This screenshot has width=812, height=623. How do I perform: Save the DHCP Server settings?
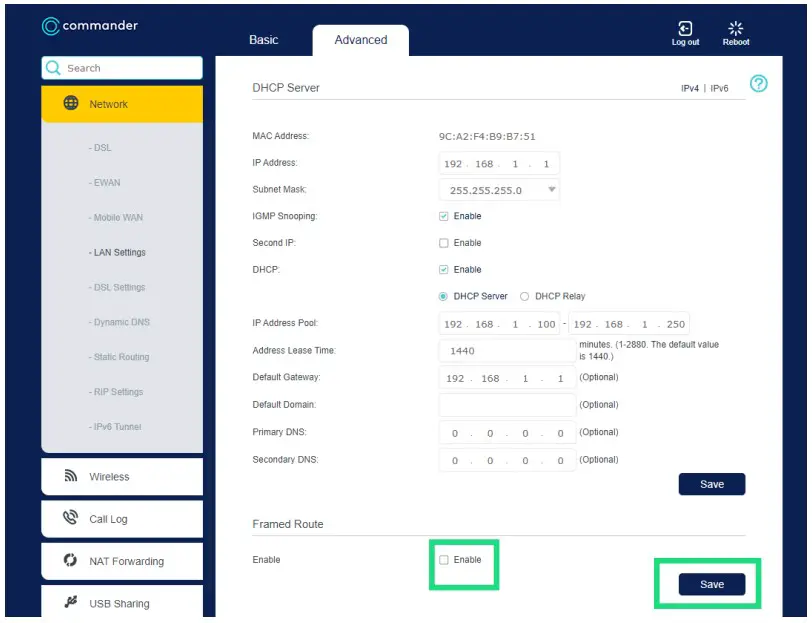click(x=711, y=484)
